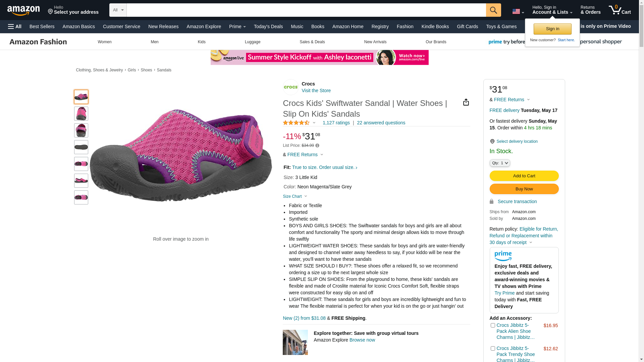The image size is (644, 362).
Task: Click the share icon beside product title
Action: (x=466, y=102)
